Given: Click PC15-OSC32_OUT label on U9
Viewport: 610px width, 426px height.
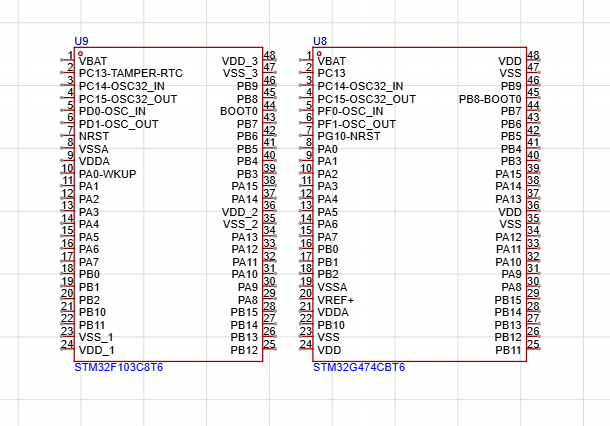Looking at the screenshot, I should 128,99.
